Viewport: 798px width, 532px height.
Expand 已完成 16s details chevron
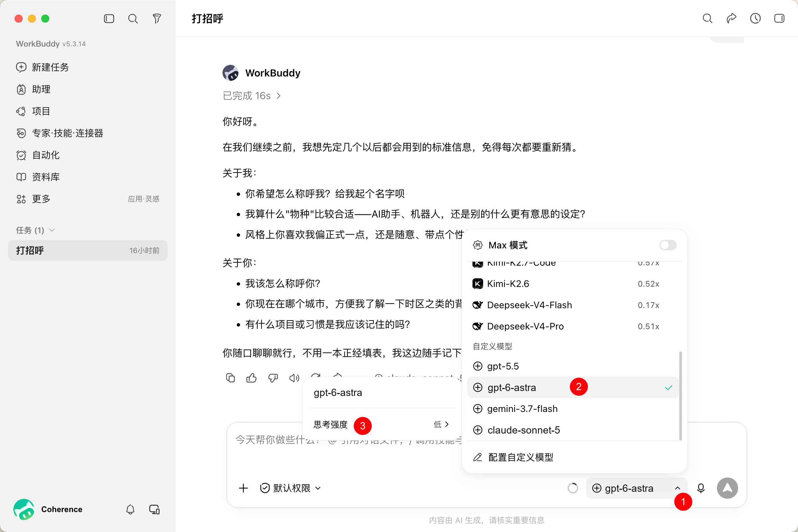coord(279,96)
